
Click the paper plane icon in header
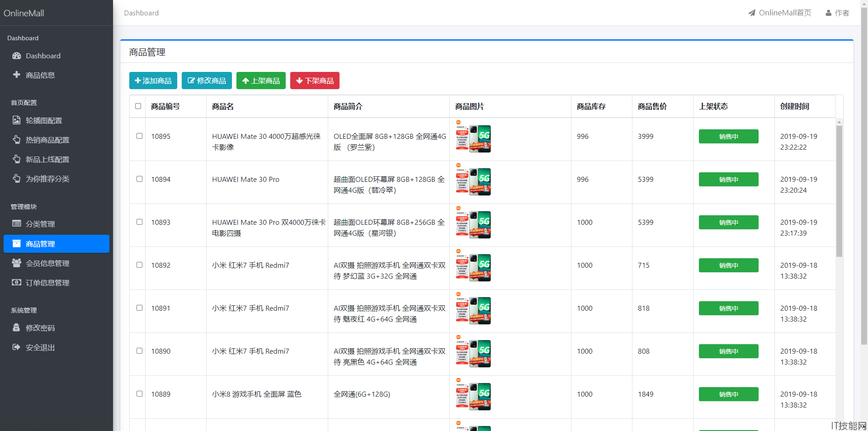click(752, 13)
